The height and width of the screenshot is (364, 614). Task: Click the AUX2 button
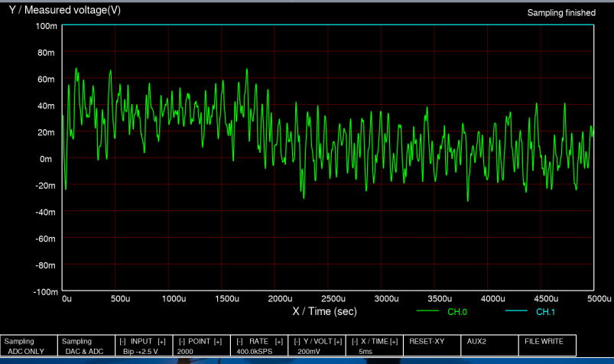[489, 346]
